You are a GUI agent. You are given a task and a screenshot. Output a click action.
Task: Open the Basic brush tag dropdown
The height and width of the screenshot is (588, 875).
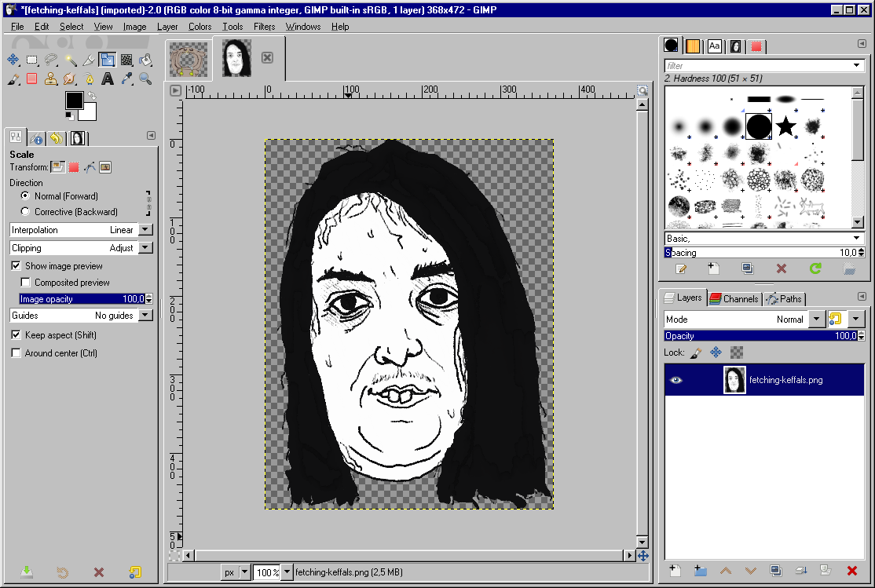(764, 238)
